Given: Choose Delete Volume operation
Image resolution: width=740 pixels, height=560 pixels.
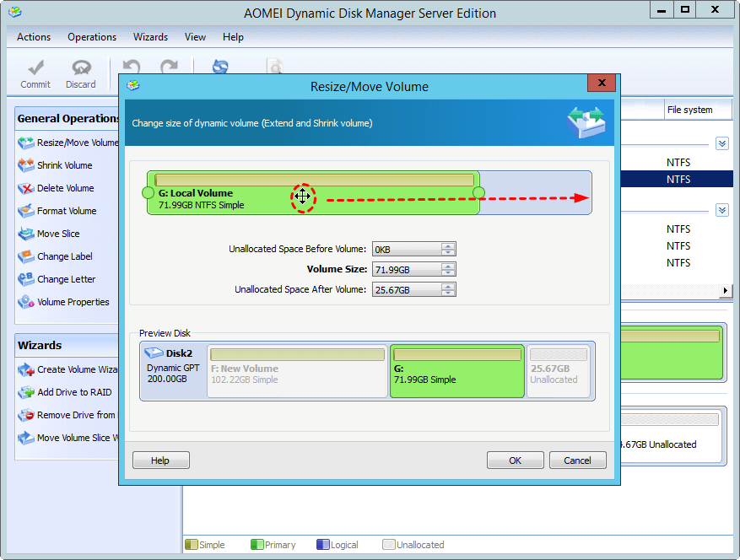Looking at the screenshot, I should click(56, 188).
